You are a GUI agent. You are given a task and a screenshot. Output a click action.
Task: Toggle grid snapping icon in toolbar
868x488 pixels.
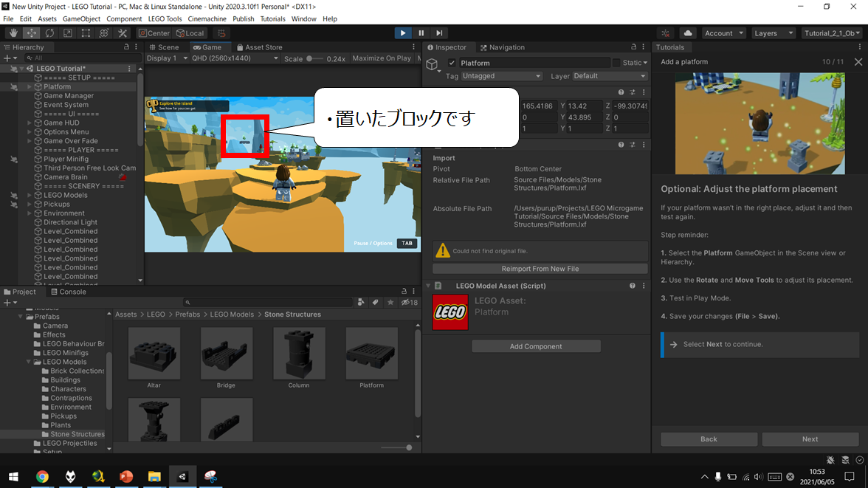(221, 33)
